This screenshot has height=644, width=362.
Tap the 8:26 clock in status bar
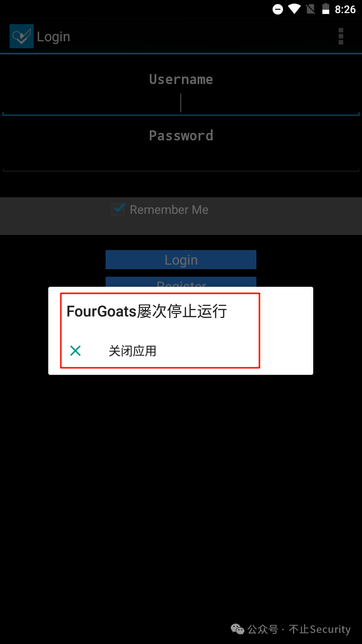click(x=345, y=9)
